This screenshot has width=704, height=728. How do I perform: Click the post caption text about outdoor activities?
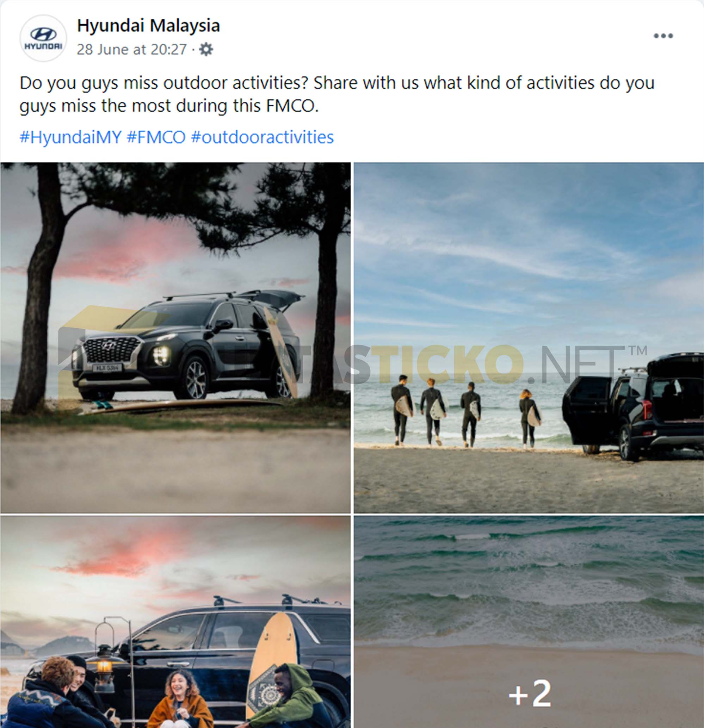[x=337, y=94]
